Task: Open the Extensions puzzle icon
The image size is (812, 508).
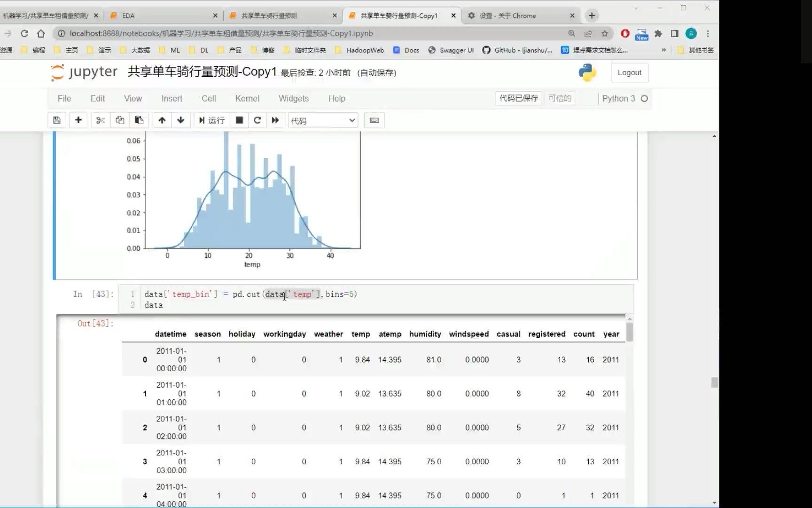Action: pyautogui.click(x=658, y=33)
